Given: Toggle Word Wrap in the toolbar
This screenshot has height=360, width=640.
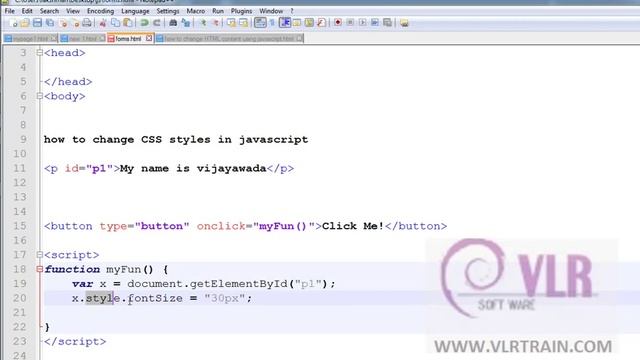Looking at the screenshot, I should pos(260,23).
